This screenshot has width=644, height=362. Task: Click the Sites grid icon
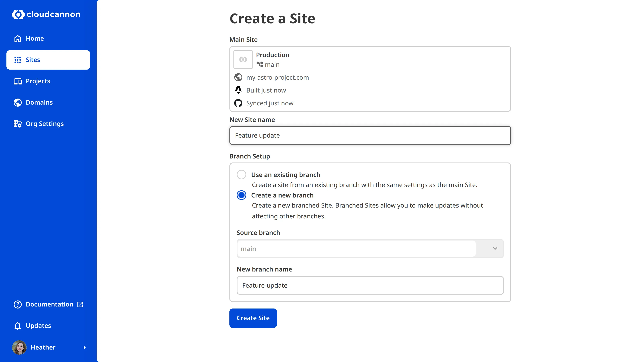[18, 60]
